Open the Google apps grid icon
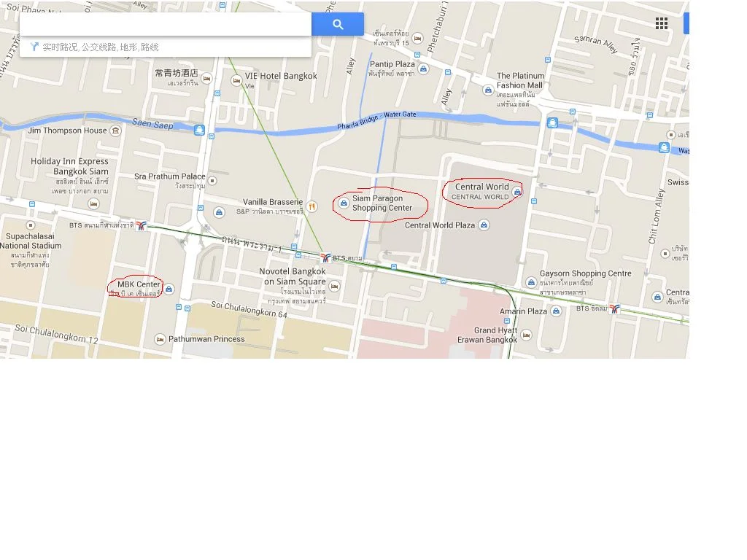This screenshot has height=560, width=747. 661,23
